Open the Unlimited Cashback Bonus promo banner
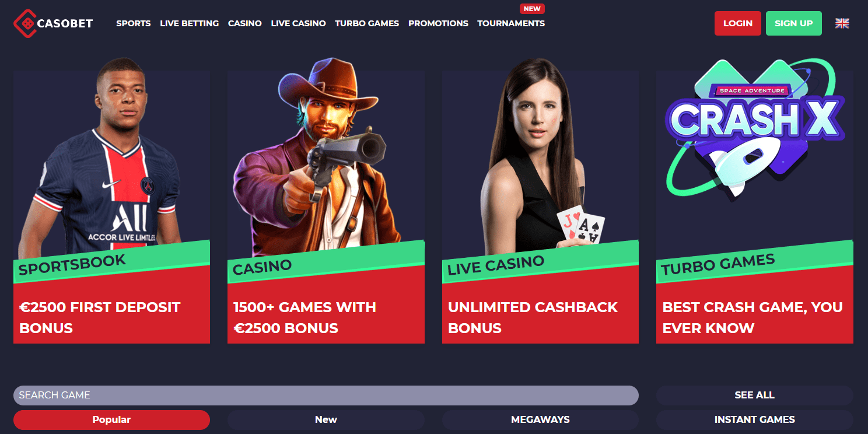This screenshot has height=434, width=868. [x=540, y=317]
